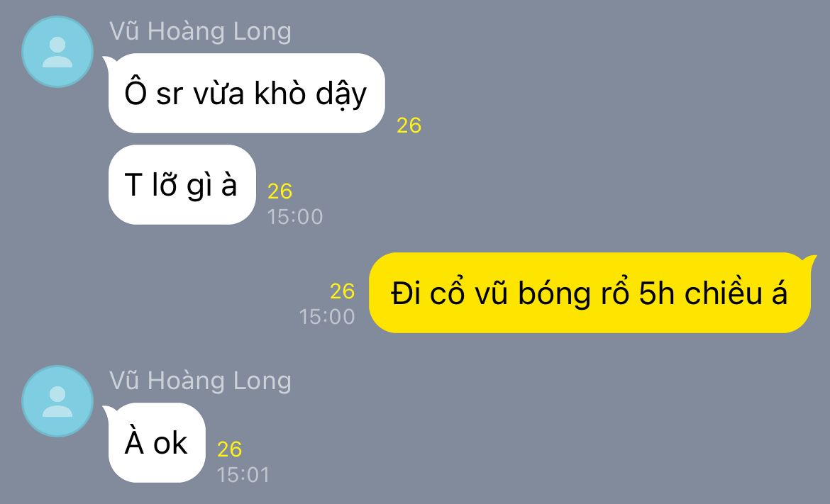The image size is (830, 504).
Task: Click the read count 26 next to 'À ok'
Action: [x=229, y=449]
